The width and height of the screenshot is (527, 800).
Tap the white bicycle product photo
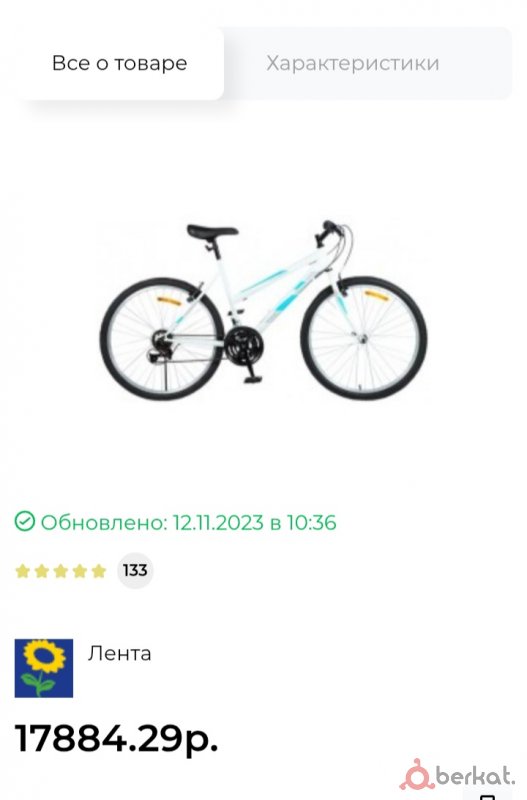click(x=263, y=311)
